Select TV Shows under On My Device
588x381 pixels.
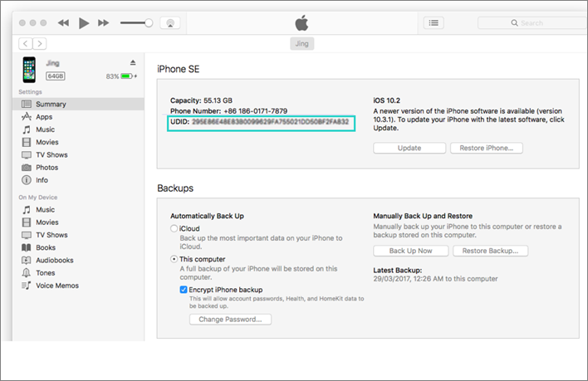coord(78,235)
